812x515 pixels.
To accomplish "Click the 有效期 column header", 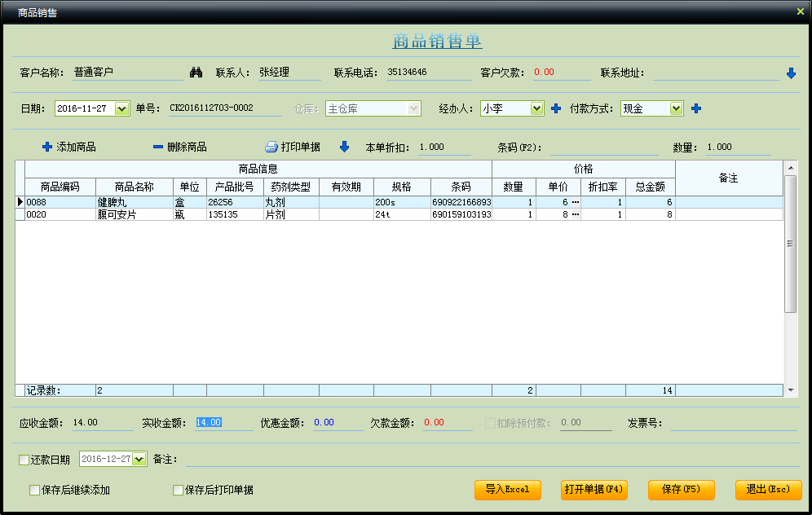I will point(346,187).
